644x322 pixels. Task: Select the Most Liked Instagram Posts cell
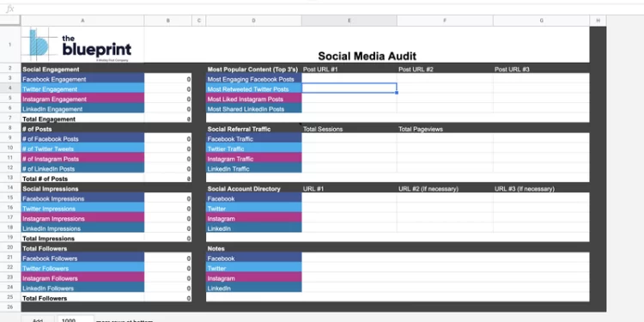(x=253, y=99)
